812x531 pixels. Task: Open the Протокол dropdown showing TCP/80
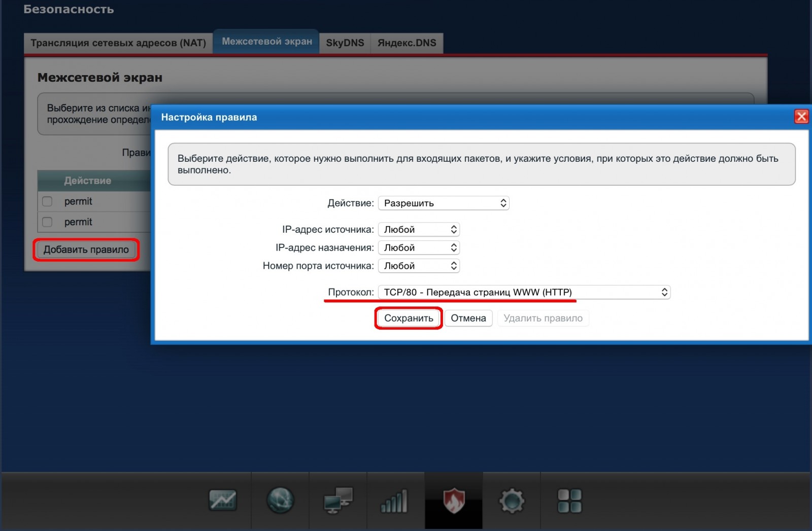tap(524, 292)
